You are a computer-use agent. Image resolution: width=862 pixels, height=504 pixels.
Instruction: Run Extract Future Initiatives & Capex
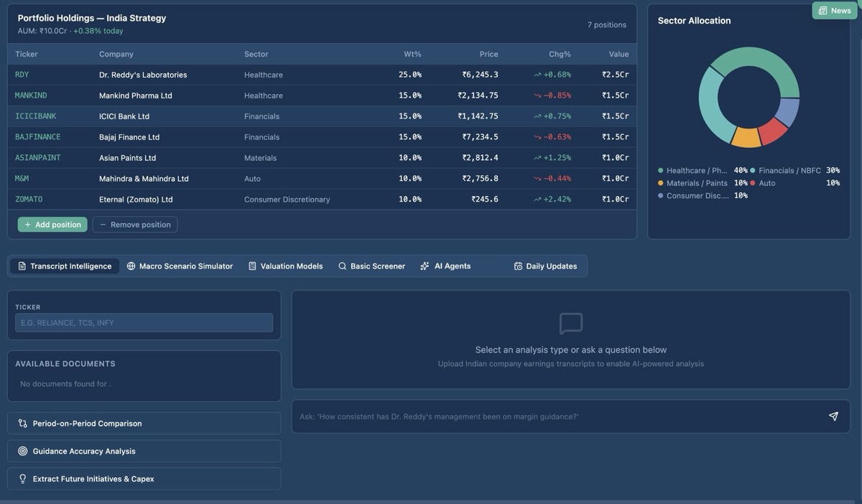[144, 479]
